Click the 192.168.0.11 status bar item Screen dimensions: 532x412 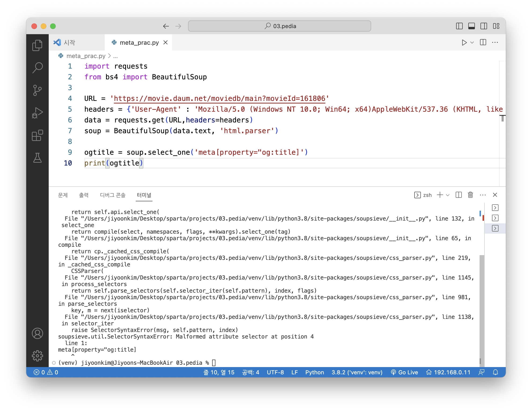click(448, 372)
